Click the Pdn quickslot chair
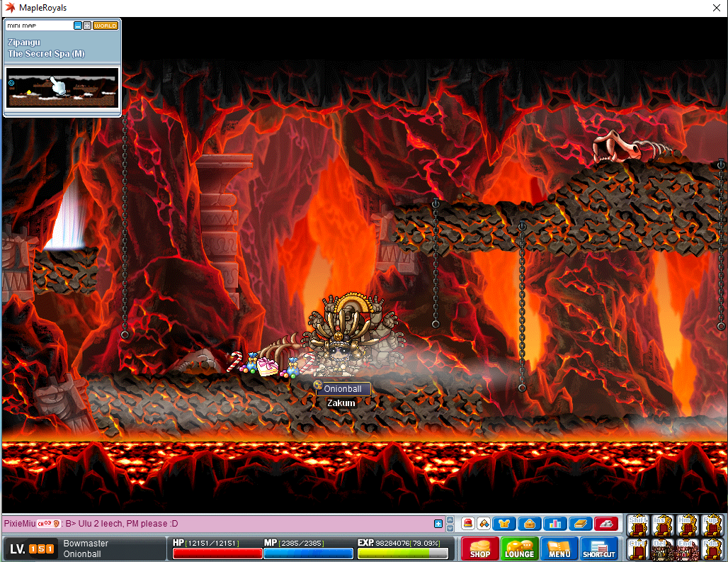The image size is (728, 562). [712, 549]
